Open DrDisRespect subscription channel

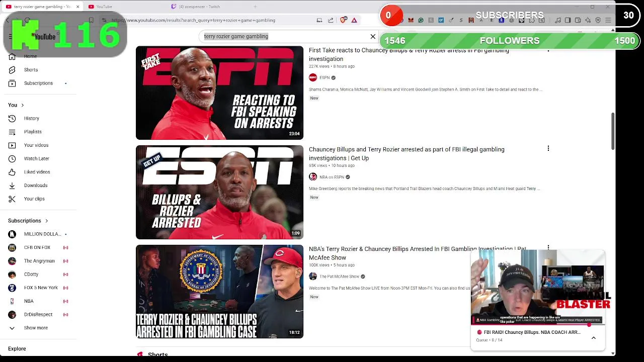(x=38, y=314)
